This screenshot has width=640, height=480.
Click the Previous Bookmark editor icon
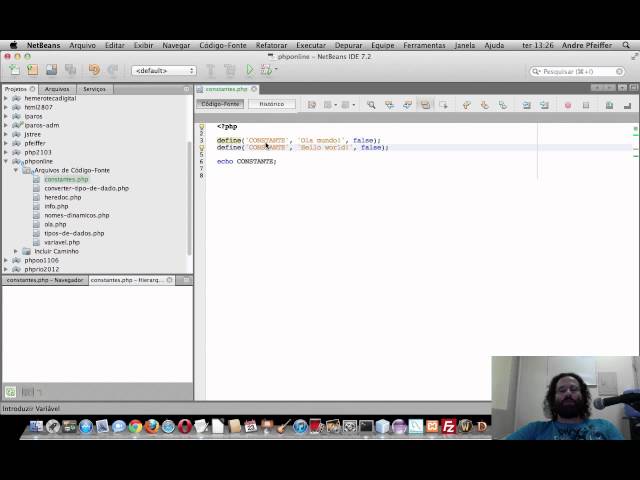(x=467, y=105)
